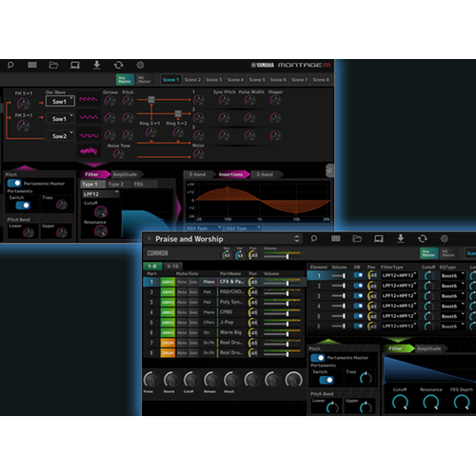Open the EQ1 Type dropdown

[204, 228]
